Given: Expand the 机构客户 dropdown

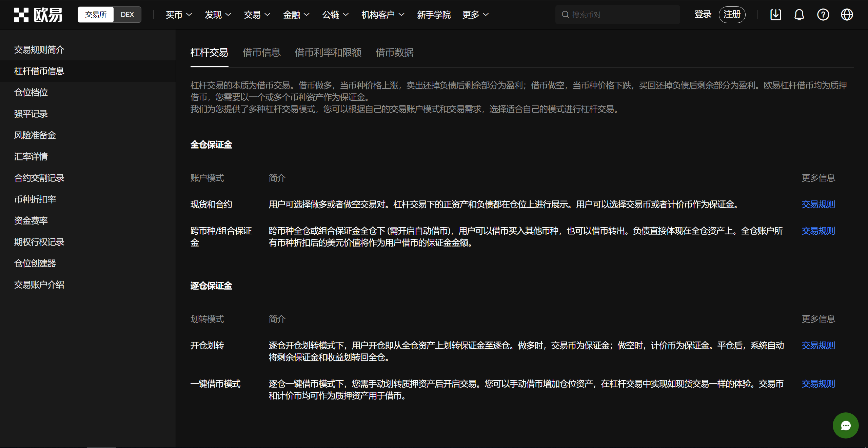Looking at the screenshot, I should click(382, 14).
